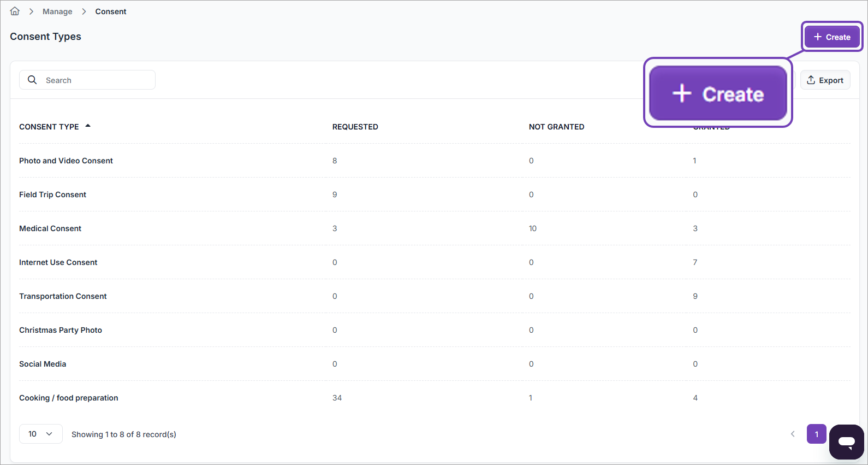Go to previous page arrow
Viewport: 868px width, 465px height.
tap(793, 434)
